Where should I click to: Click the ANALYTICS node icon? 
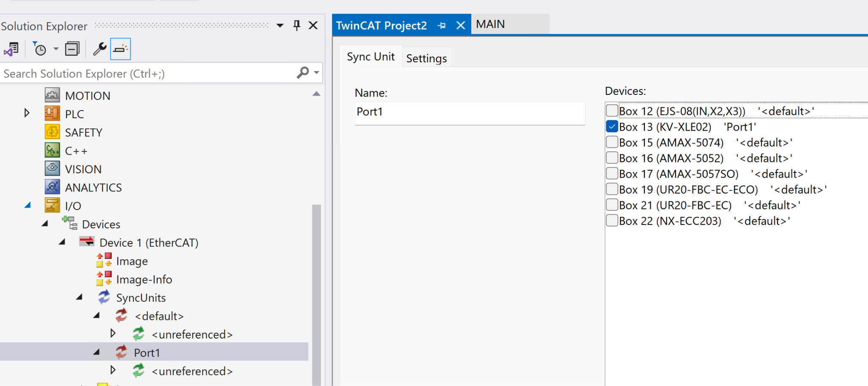pos(52,187)
